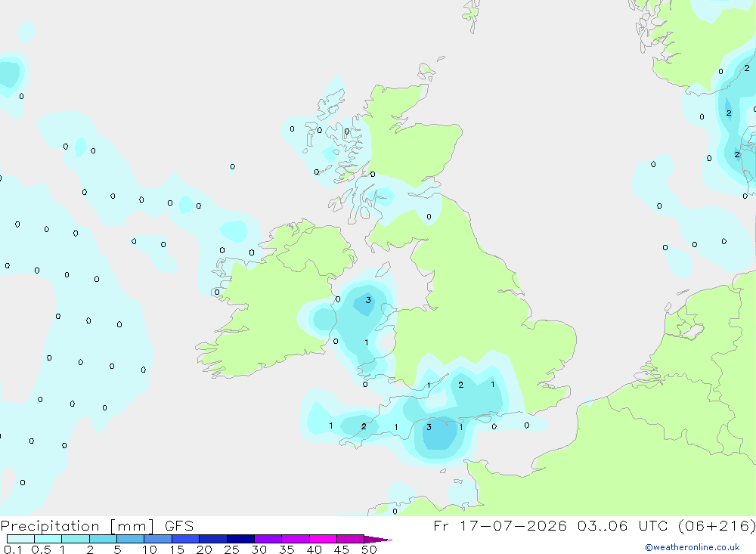Click the '0' value over the Scottish Borders

click(x=429, y=217)
